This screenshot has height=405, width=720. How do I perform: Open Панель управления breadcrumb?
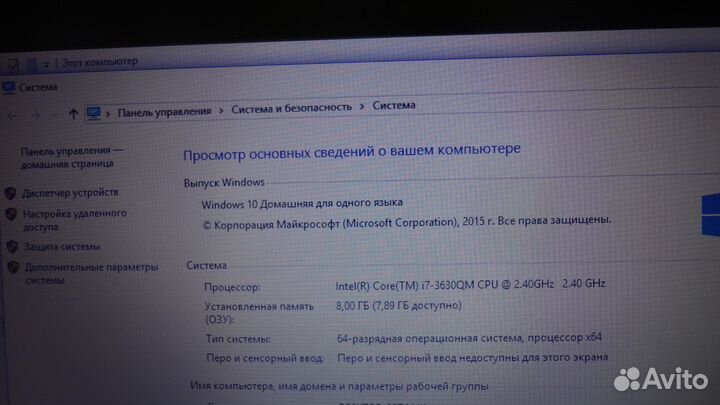tap(164, 112)
